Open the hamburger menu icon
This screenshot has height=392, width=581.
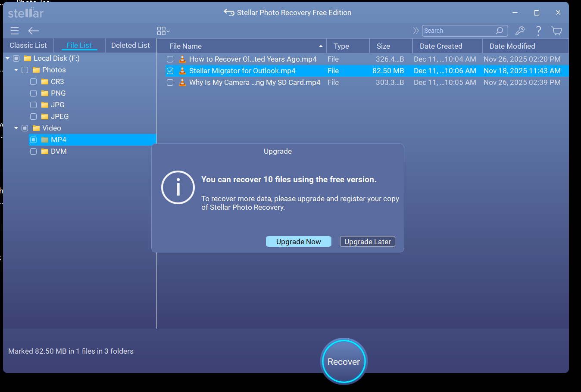pos(15,31)
